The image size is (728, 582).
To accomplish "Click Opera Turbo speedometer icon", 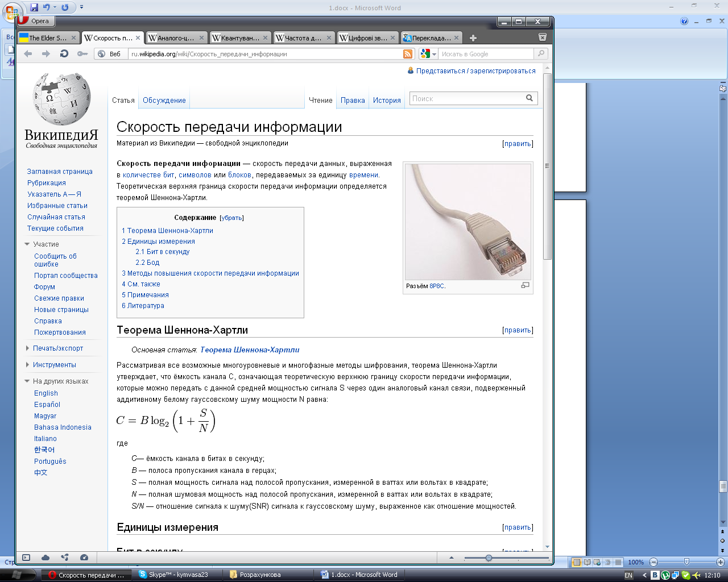I will click(x=84, y=558).
